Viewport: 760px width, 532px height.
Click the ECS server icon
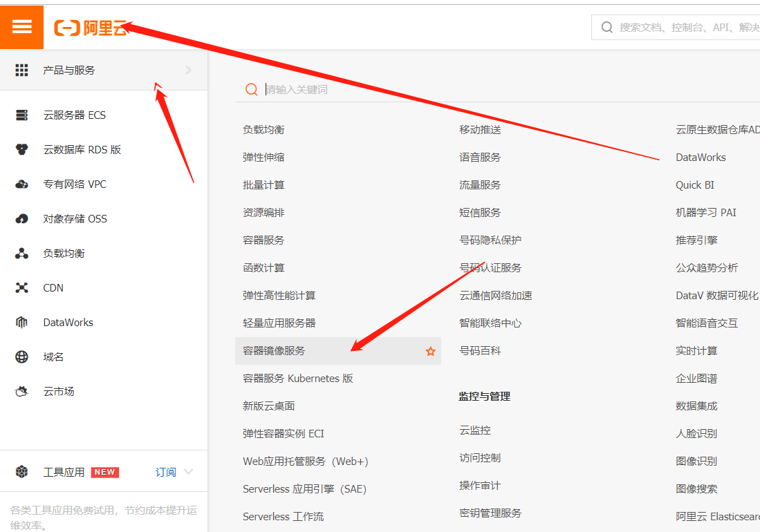[x=22, y=115]
